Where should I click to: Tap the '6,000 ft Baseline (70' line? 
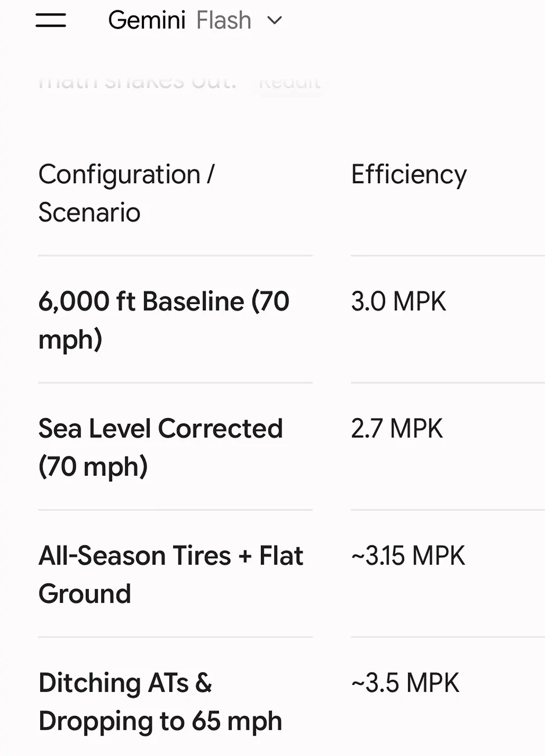coord(164,301)
